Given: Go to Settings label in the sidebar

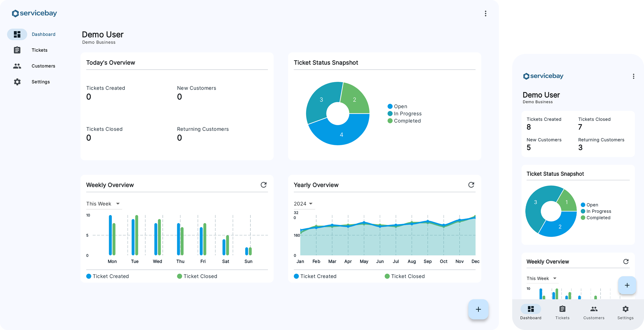Looking at the screenshot, I should coord(41,82).
